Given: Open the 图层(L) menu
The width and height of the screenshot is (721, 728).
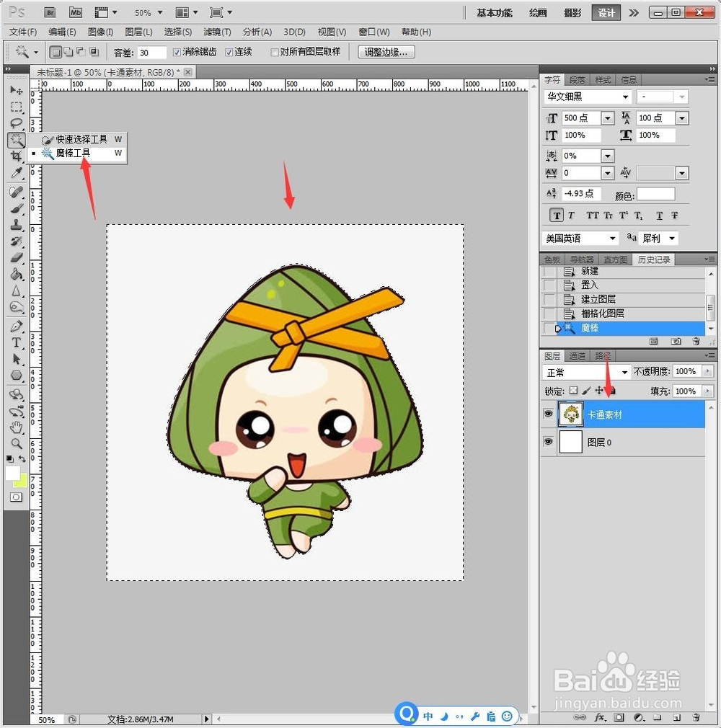Looking at the screenshot, I should click(x=138, y=32).
